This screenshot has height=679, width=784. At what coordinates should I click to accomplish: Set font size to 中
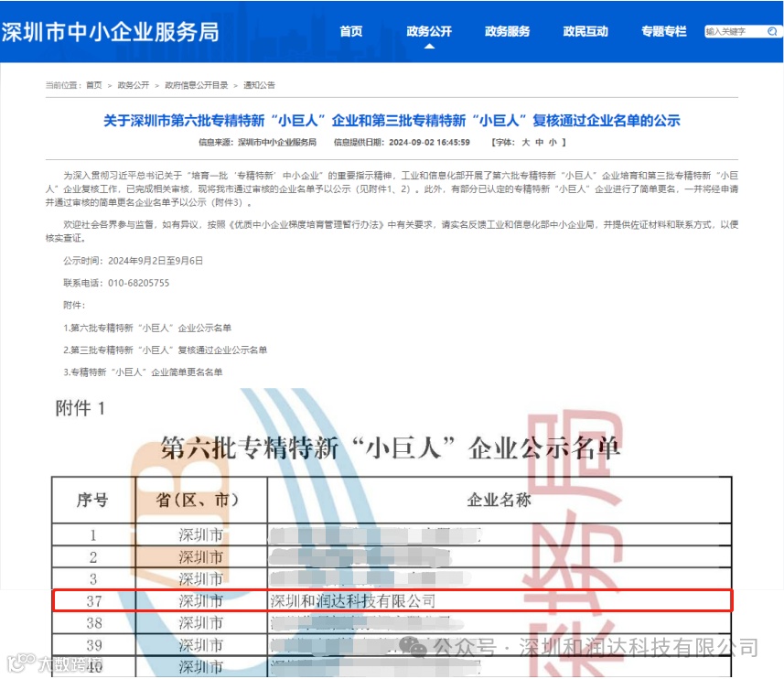(x=539, y=143)
